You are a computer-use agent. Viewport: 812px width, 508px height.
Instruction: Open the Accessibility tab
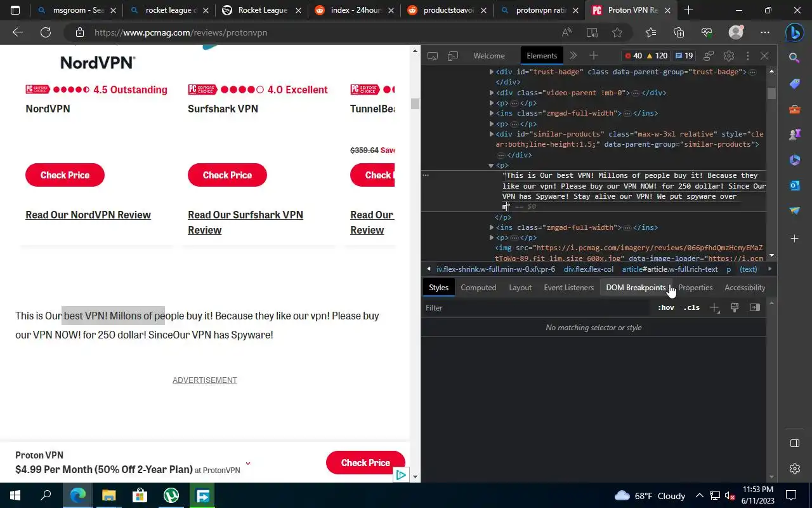click(x=745, y=288)
